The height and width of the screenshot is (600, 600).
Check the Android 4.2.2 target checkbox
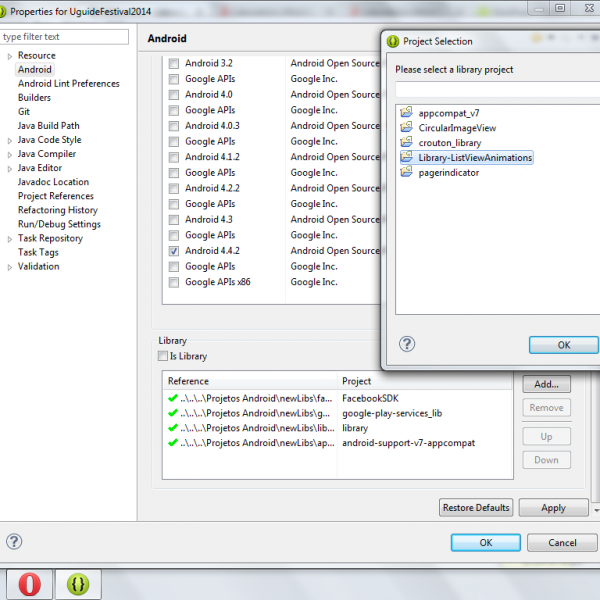pyautogui.click(x=174, y=188)
